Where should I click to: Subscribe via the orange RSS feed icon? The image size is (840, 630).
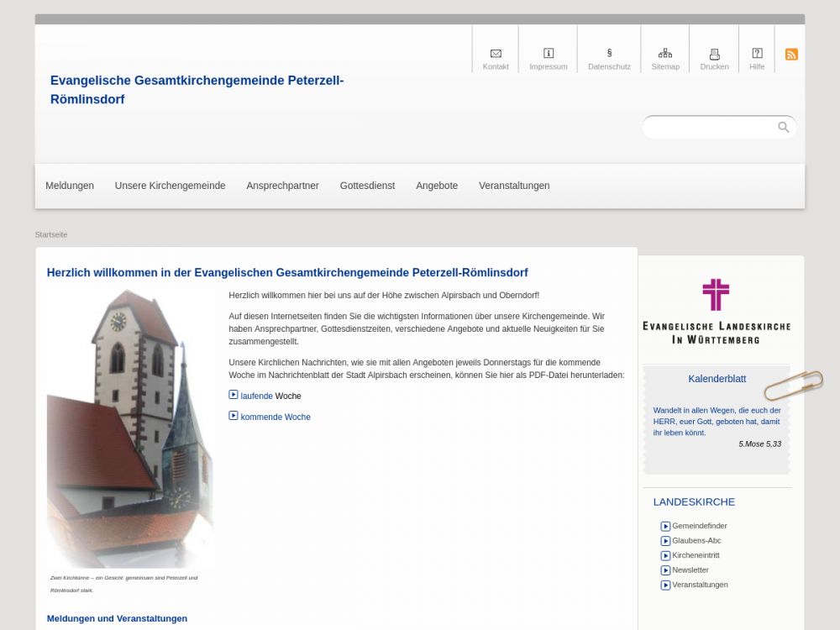tap(791, 55)
